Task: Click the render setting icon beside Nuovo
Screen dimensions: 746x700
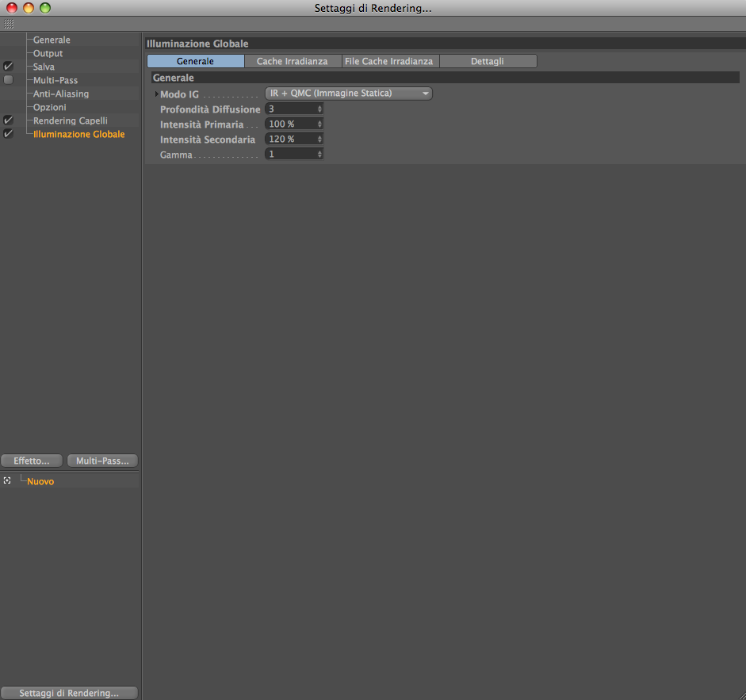Action: [7, 480]
